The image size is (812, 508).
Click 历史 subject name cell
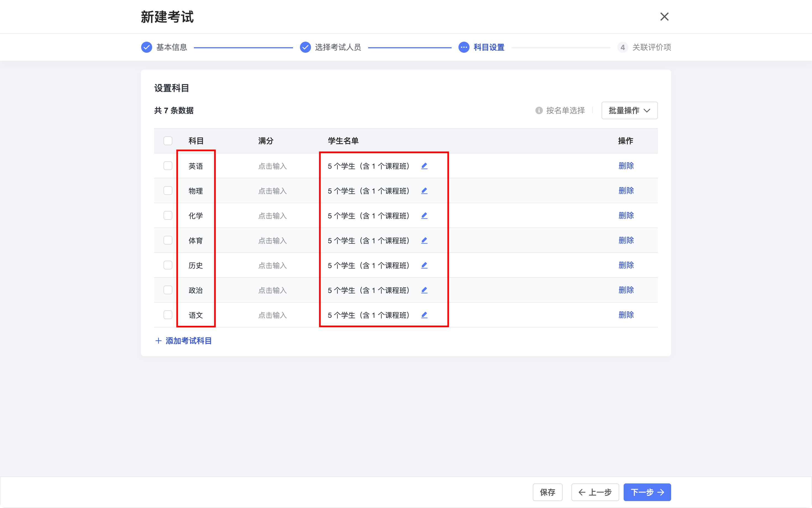click(196, 265)
